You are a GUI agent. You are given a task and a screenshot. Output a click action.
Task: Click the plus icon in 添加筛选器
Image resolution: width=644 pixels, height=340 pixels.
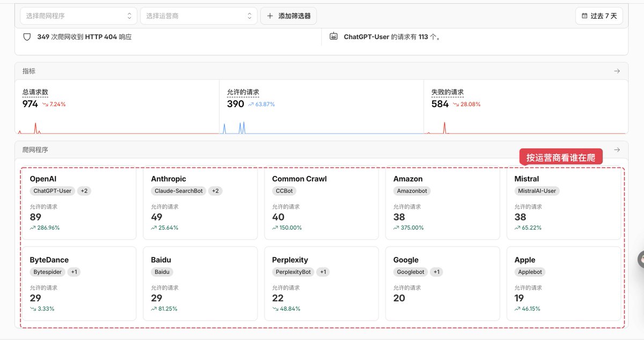coord(270,16)
